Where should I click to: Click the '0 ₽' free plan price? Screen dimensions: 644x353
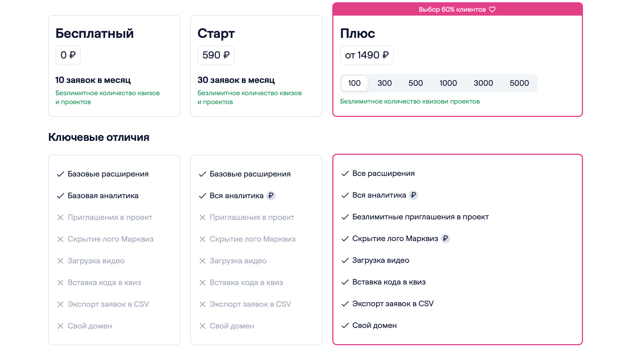coord(68,55)
